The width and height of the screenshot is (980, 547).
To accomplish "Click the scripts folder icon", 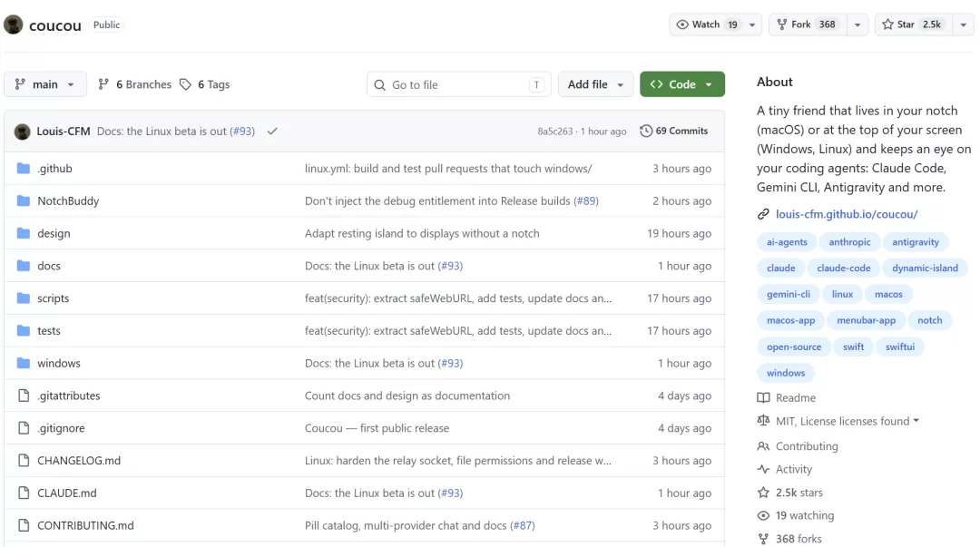I will click(23, 298).
